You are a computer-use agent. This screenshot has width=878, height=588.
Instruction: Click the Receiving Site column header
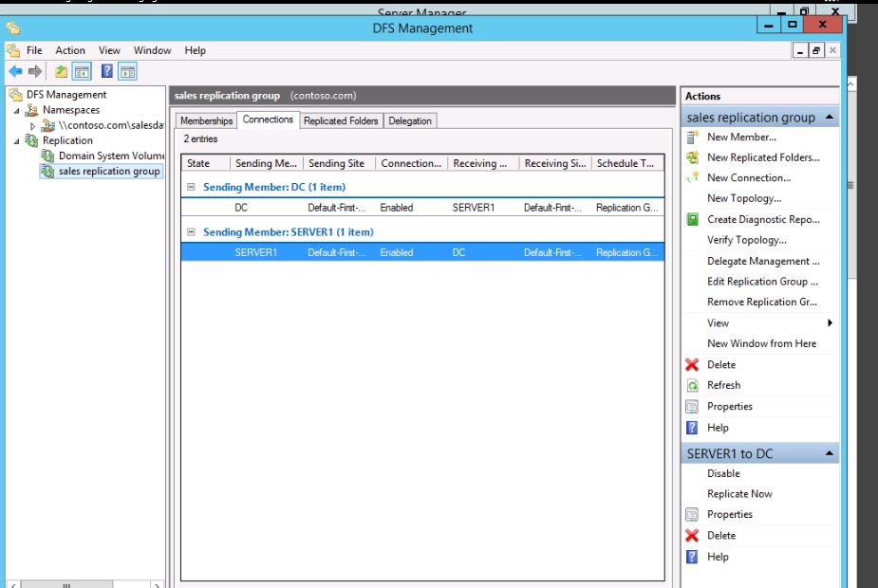coord(555,163)
